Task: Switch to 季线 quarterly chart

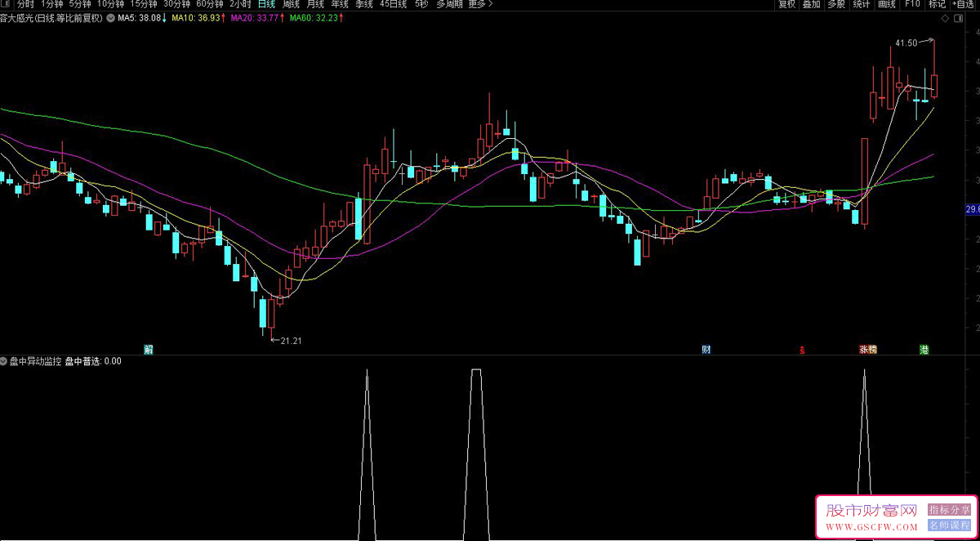Action: coord(363,4)
